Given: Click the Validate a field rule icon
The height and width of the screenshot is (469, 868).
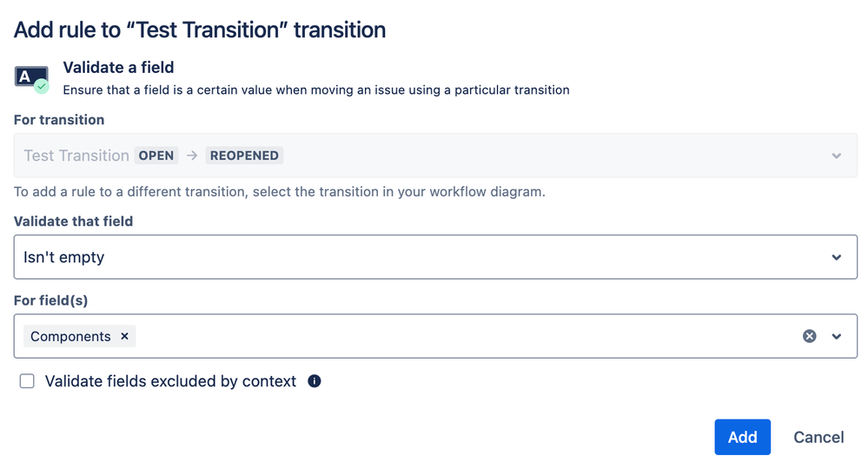Looking at the screenshot, I should coord(31,79).
